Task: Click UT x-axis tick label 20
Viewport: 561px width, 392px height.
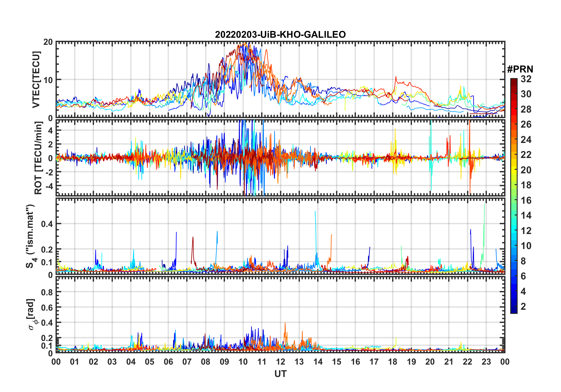Action: point(430,362)
